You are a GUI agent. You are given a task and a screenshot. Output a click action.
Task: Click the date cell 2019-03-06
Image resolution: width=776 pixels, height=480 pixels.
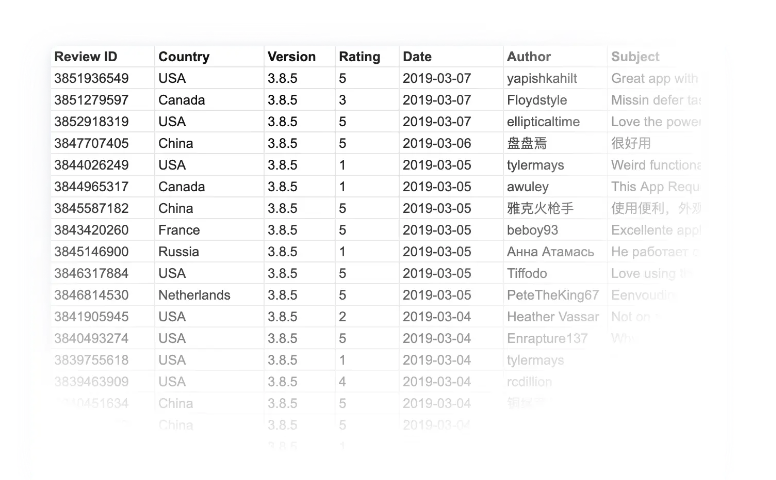437,144
